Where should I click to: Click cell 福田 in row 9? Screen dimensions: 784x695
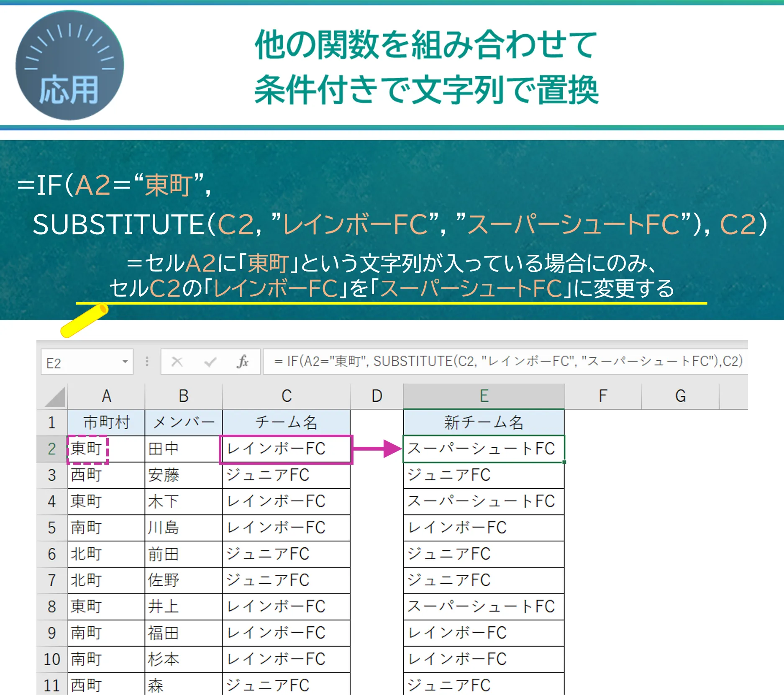point(184,633)
